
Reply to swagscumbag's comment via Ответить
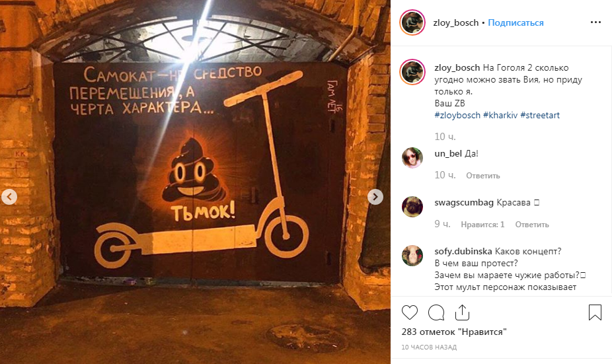(532, 225)
